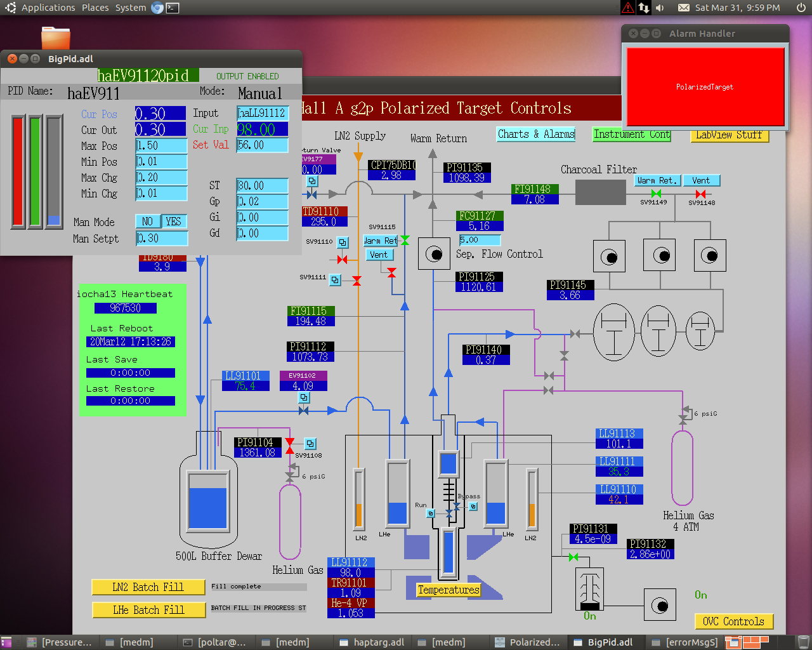Screen dimensions: 812x650
Task: Open Instrument Cont button
Action: pyautogui.click(x=632, y=134)
